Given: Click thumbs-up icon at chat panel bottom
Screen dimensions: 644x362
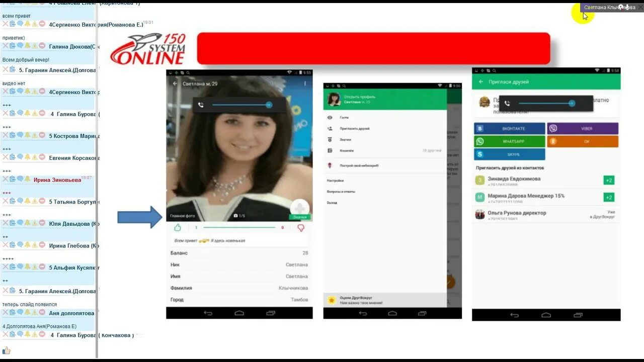Looking at the screenshot, I should pos(7,350).
